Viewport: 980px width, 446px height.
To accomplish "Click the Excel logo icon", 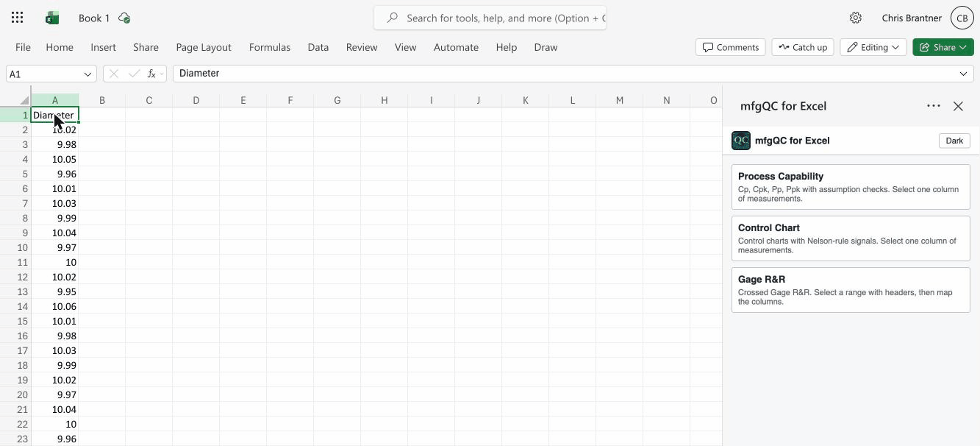I will coord(52,18).
